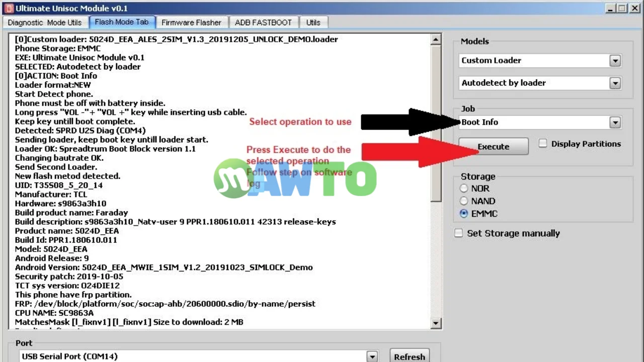
Task: Expand the Custom Loader models dropdown
Action: (615, 61)
